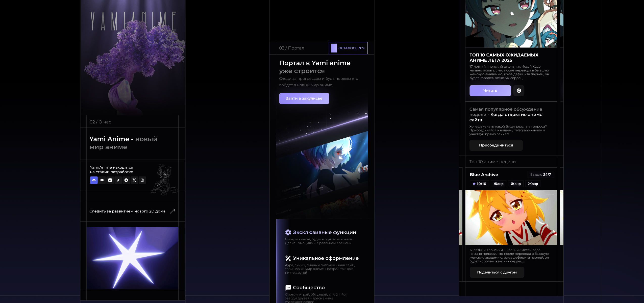This screenshot has height=303, width=644.
Task: Open the TikTok social icon
Action: (x=118, y=180)
